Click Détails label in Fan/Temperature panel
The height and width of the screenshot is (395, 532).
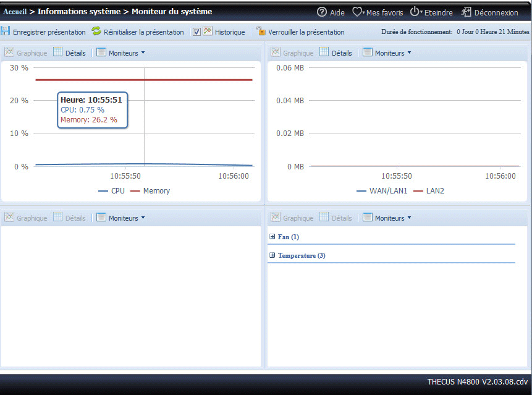pyautogui.click(x=342, y=218)
